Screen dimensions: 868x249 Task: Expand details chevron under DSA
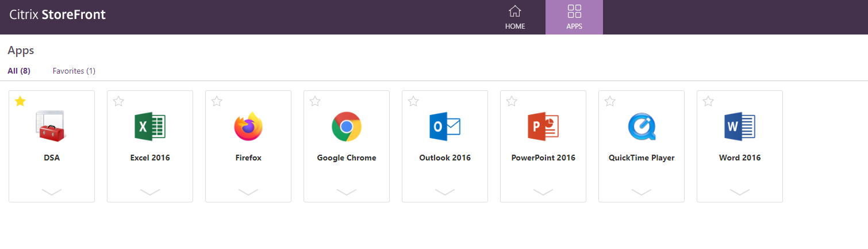(x=52, y=192)
